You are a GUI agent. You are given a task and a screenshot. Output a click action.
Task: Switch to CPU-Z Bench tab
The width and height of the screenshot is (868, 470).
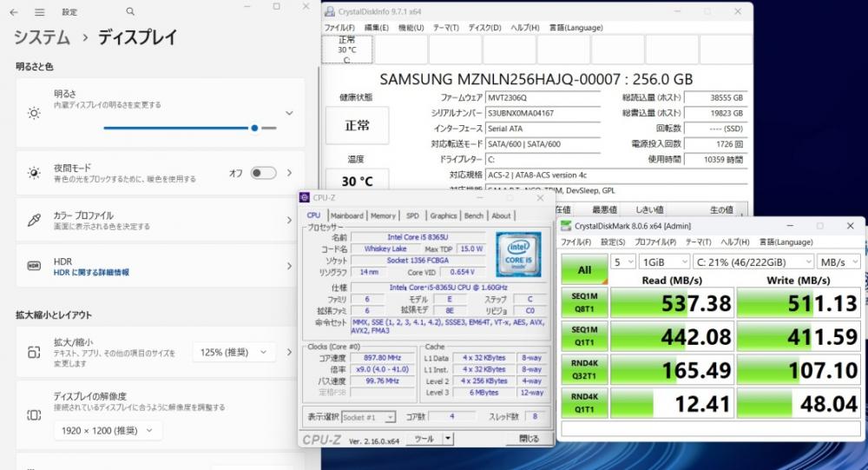[x=473, y=215]
